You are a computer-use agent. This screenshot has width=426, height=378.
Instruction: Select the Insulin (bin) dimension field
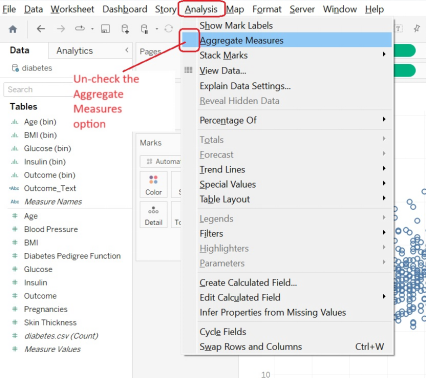click(x=45, y=162)
